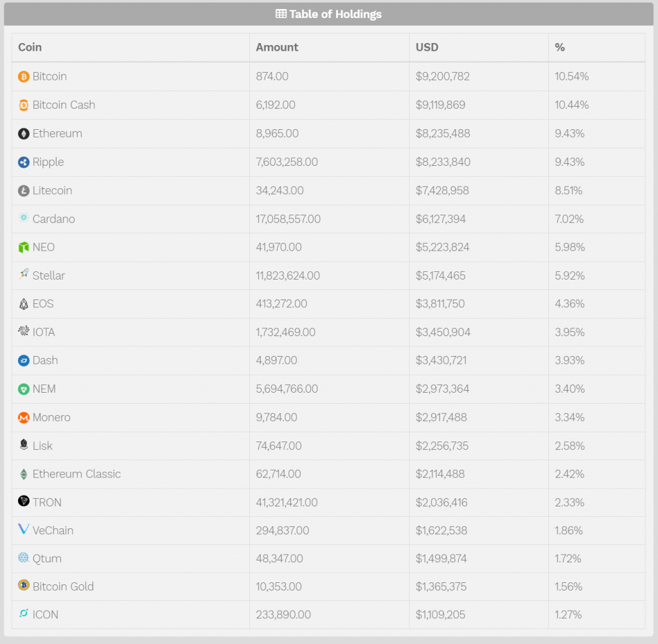Image resolution: width=658 pixels, height=644 pixels.
Task: Sort by the % column header
Action: pos(560,47)
